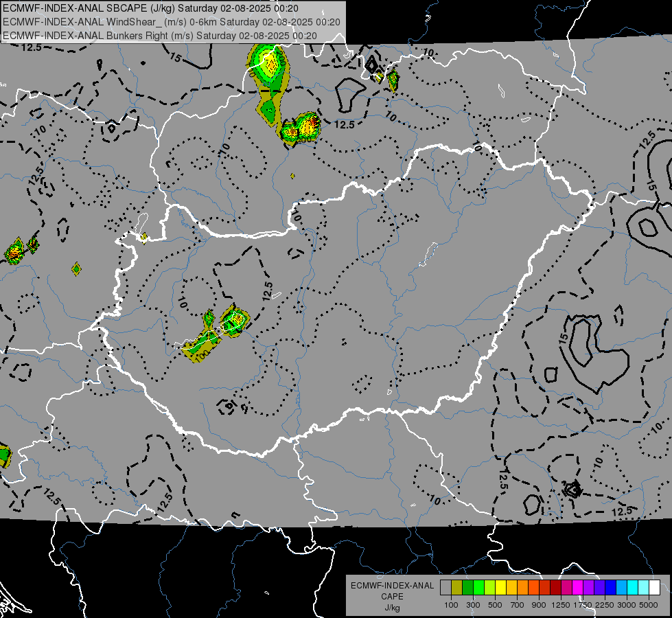This screenshot has width=672, height=618.
Task: Click the 900 value on the legend scale
Action: [x=539, y=605]
